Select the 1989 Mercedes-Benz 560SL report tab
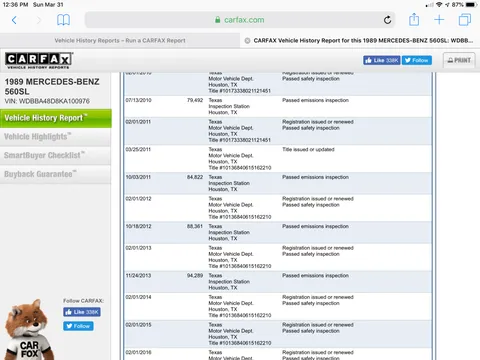This screenshot has width=480, height=360. 360,40
